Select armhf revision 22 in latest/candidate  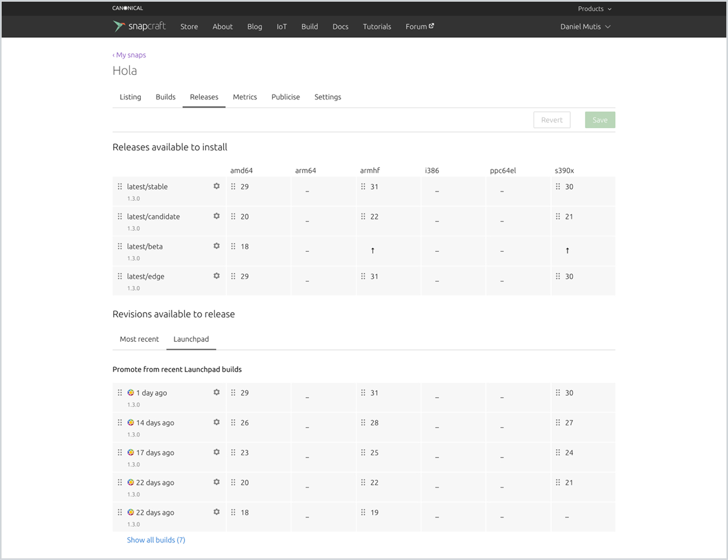click(x=374, y=217)
